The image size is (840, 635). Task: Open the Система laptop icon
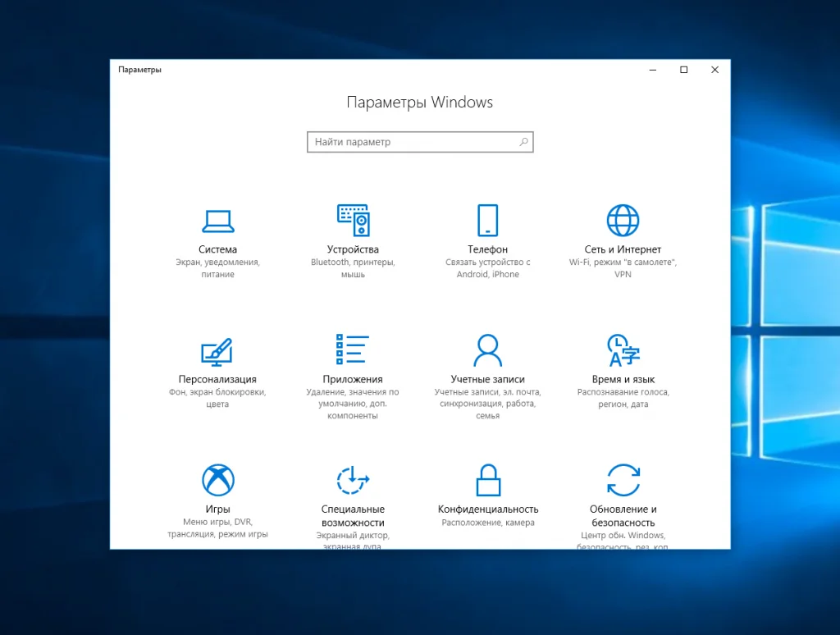tap(217, 221)
